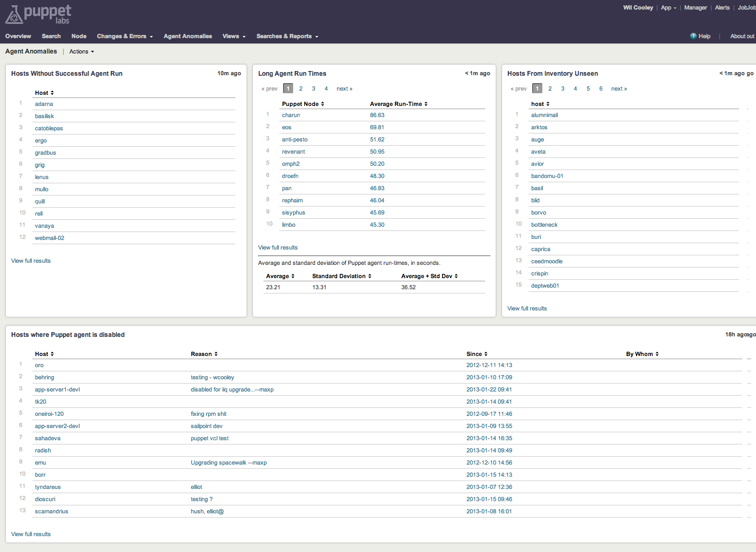This screenshot has width=756, height=552.
Task: Go to Agent Anomalies nav item
Action: click(188, 36)
